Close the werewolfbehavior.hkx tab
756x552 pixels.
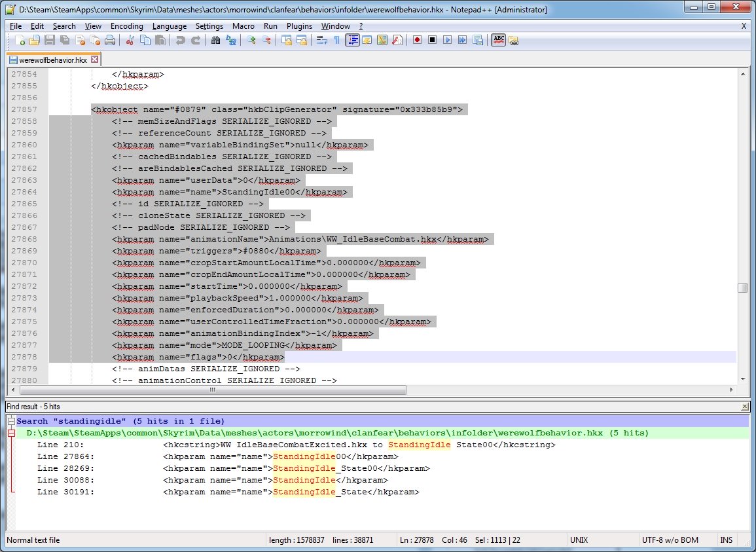(x=94, y=60)
